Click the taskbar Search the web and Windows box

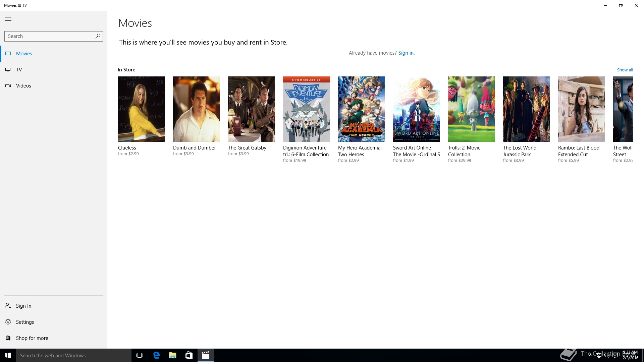(x=74, y=355)
